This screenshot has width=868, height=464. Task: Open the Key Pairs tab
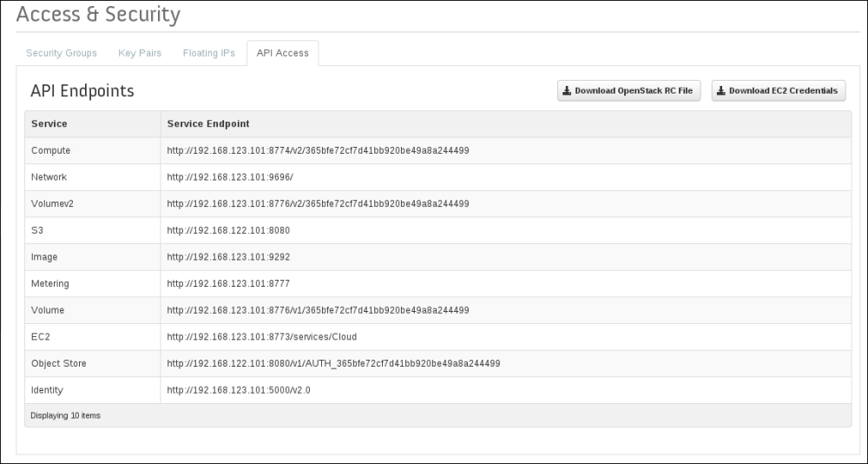coord(140,53)
